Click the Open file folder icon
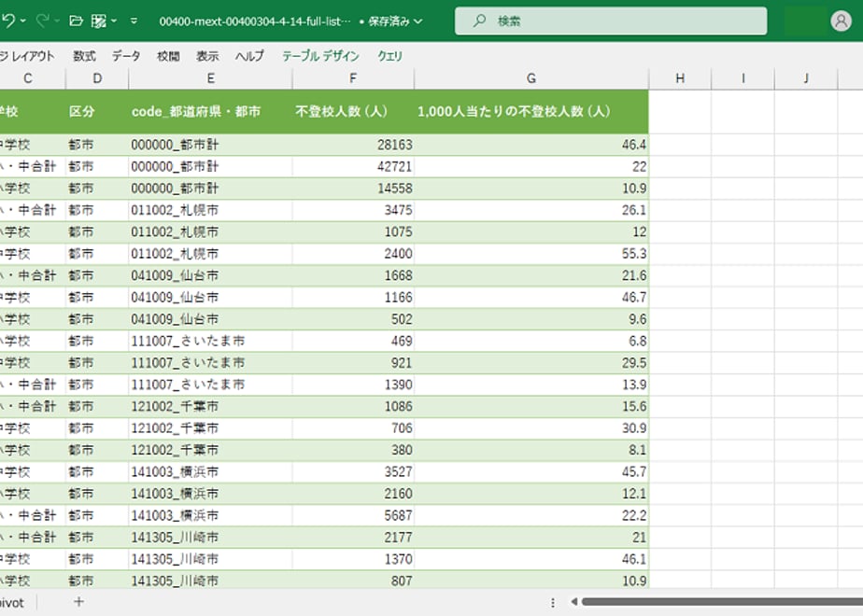Image resolution: width=863 pixels, height=616 pixels. click(x=76, y=21)
